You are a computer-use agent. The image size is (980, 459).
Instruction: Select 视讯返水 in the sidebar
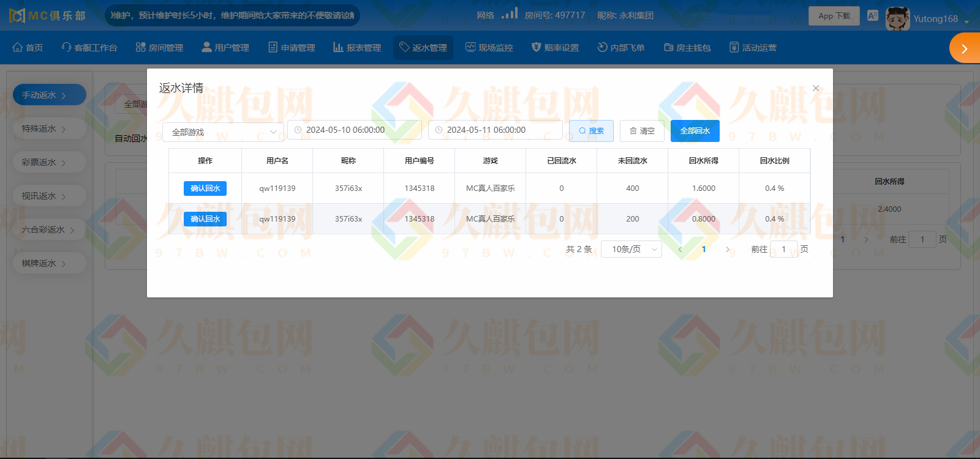click(50, 196)
